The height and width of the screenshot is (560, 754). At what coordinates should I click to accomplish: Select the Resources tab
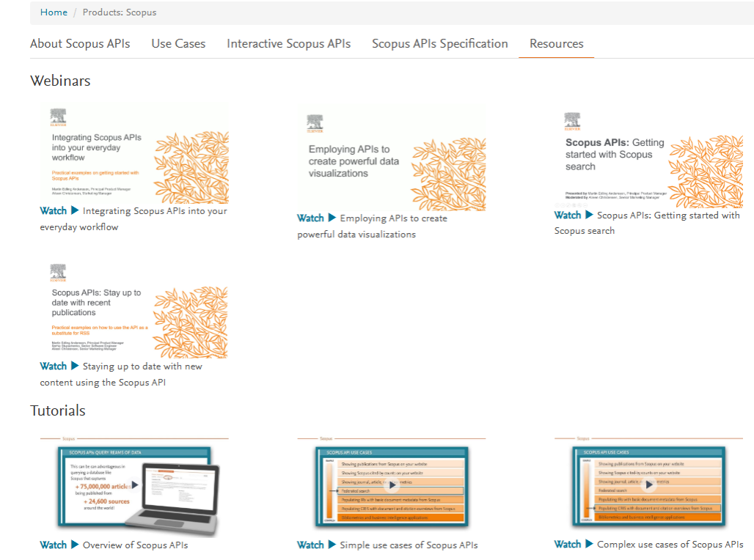pyautogui.click(x=557, y=44)
